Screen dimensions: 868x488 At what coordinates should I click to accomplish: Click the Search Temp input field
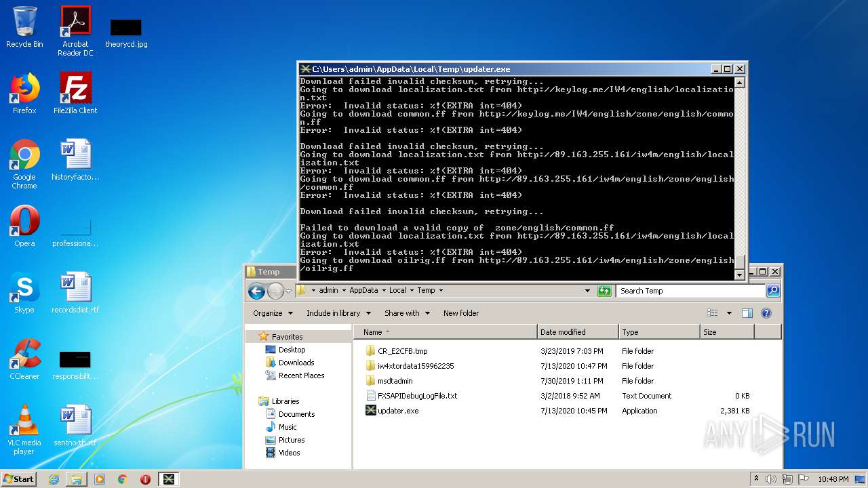point(691,291)
